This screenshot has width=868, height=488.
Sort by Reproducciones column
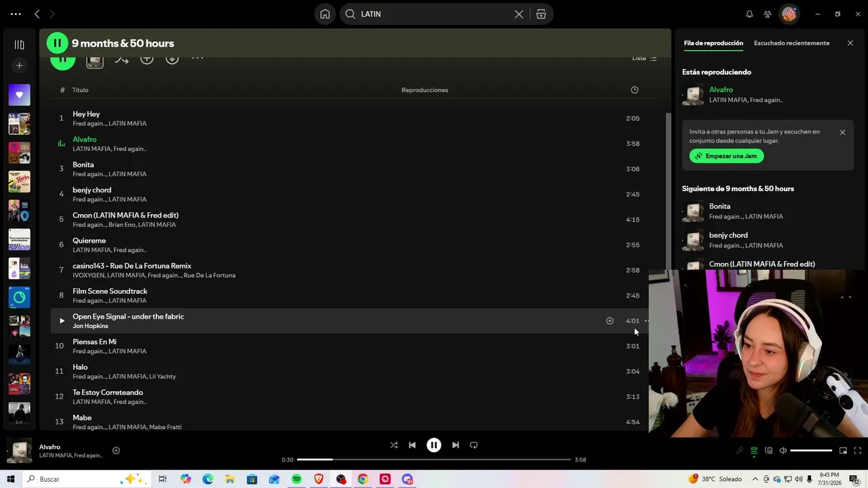point(425,90)
